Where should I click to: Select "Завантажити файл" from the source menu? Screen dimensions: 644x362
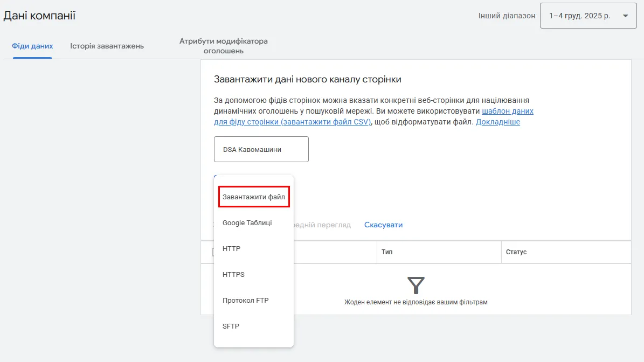(253, 197)
